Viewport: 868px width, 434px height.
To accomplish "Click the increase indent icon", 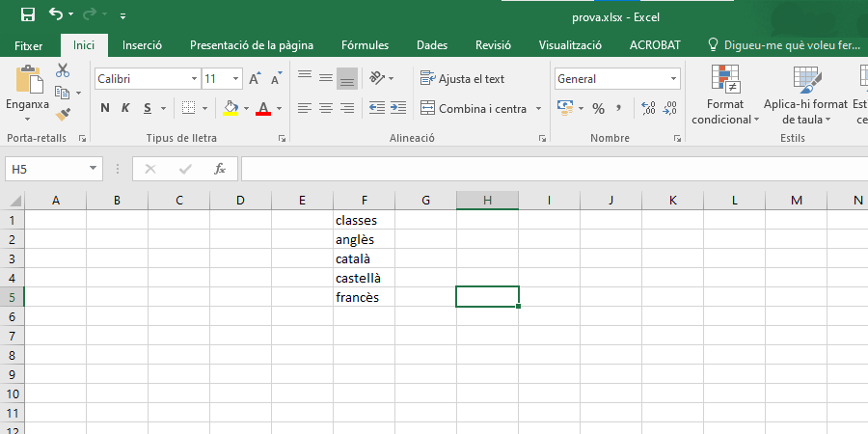I will pyautogui.click(x=397, y=108).
